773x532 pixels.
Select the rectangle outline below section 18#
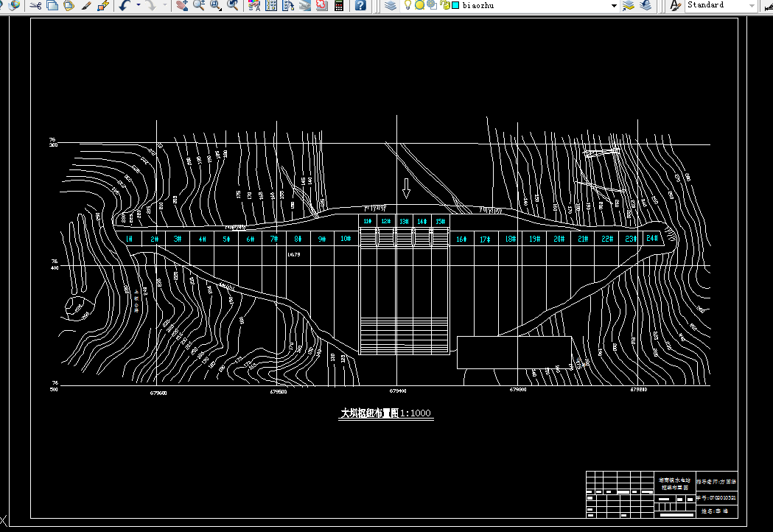514,352
